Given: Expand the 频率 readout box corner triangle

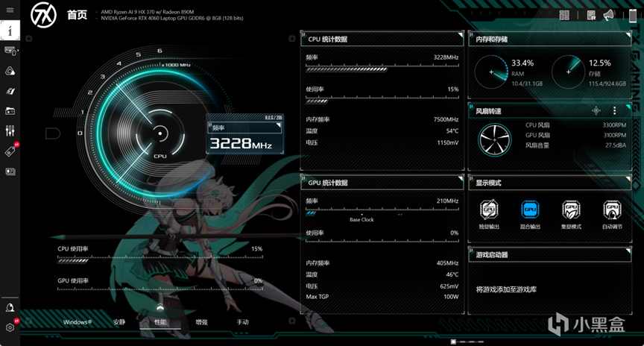Looking at the screenshot, I should pyautogui.click(x=279, y=125).
